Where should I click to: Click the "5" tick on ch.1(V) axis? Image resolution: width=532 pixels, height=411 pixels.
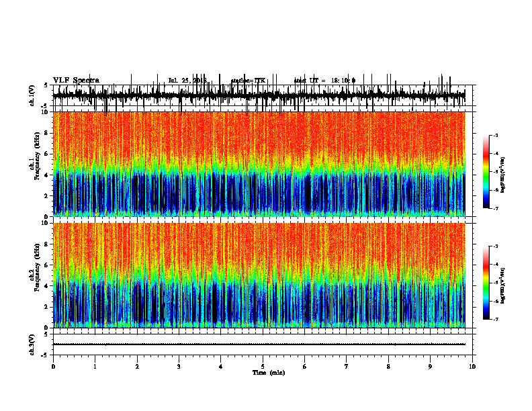click(46, 85)
